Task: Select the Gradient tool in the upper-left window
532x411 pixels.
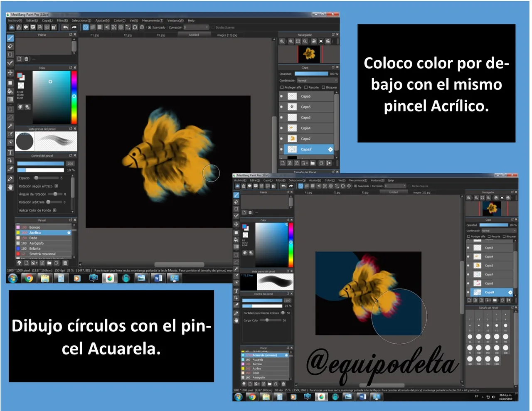Action: pos(10,100)
